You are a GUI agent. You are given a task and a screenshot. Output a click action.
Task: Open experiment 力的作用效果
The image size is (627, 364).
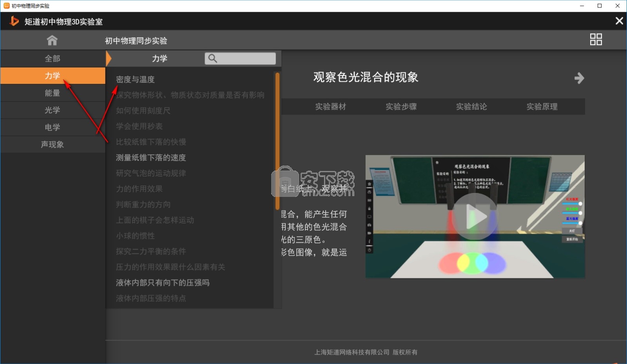[139, 189]
